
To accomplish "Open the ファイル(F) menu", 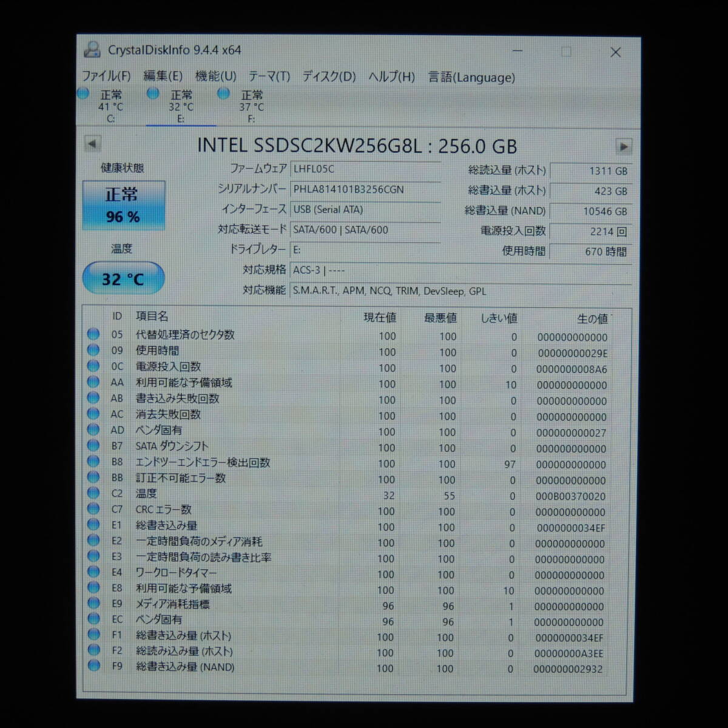I will pyautogui.click(x=106, y=76).
